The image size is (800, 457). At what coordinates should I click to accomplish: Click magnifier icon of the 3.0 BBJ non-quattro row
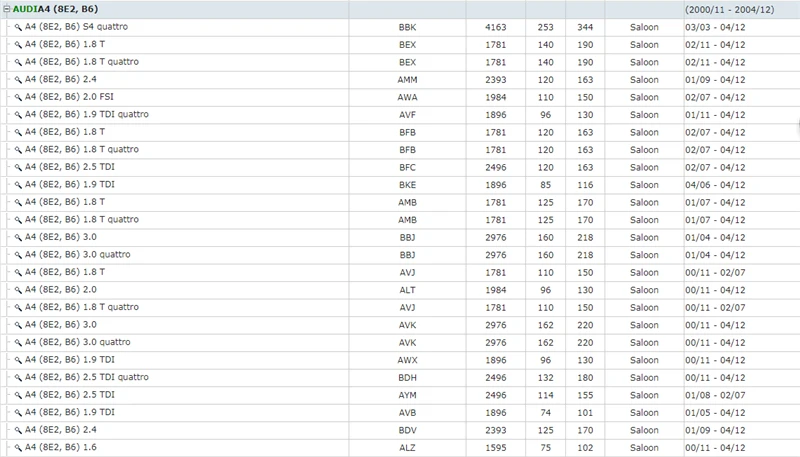pos(18,238)
